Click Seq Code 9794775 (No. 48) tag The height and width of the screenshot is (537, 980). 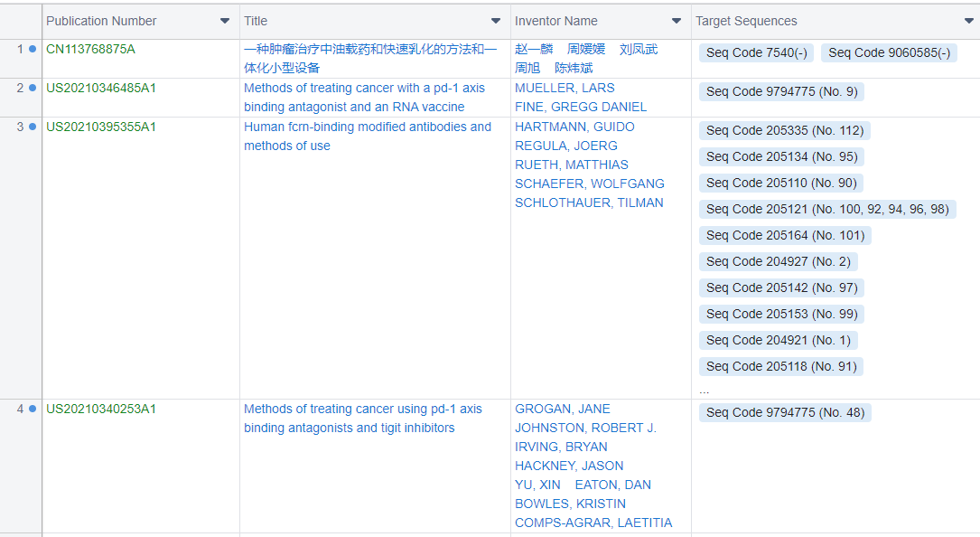(785, 412)
